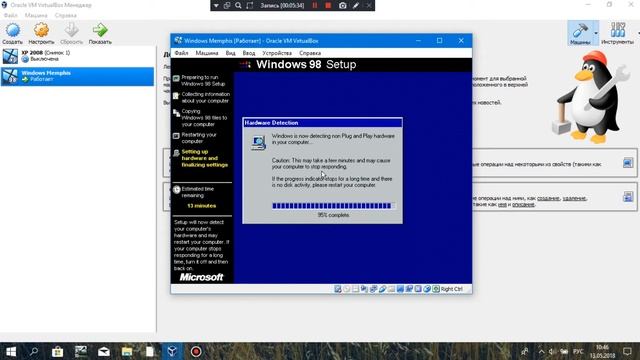Image resolution: width=640 pixels, height=360 pixels.
Task: Take a snapshot with recorder camera icon
Action: click(x=342, y=5)
